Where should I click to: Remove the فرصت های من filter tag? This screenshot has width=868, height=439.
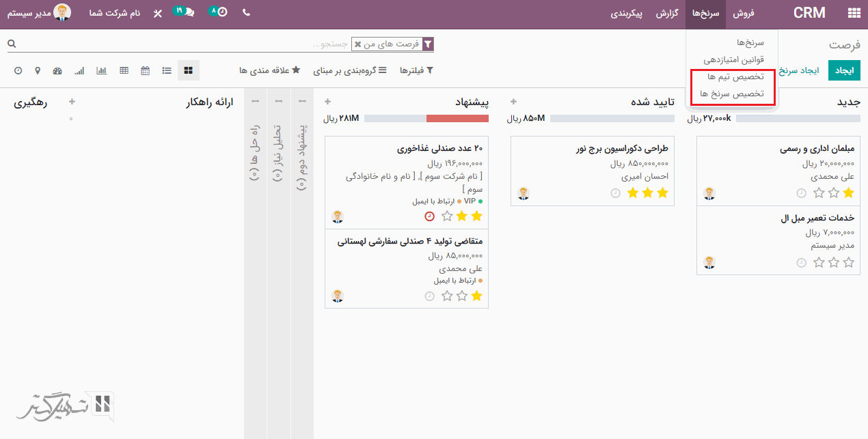pyautogui.click(x=357, y=44)
